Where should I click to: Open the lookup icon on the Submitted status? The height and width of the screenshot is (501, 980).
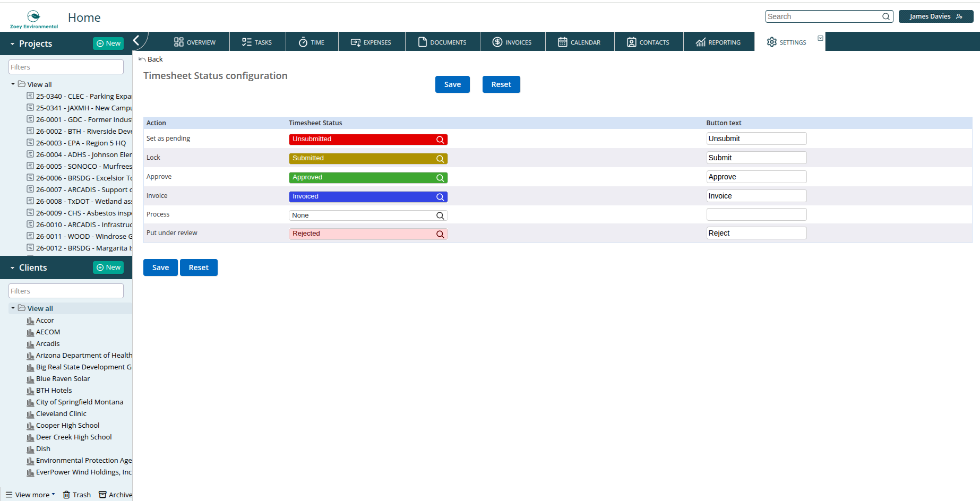(440, 159)
